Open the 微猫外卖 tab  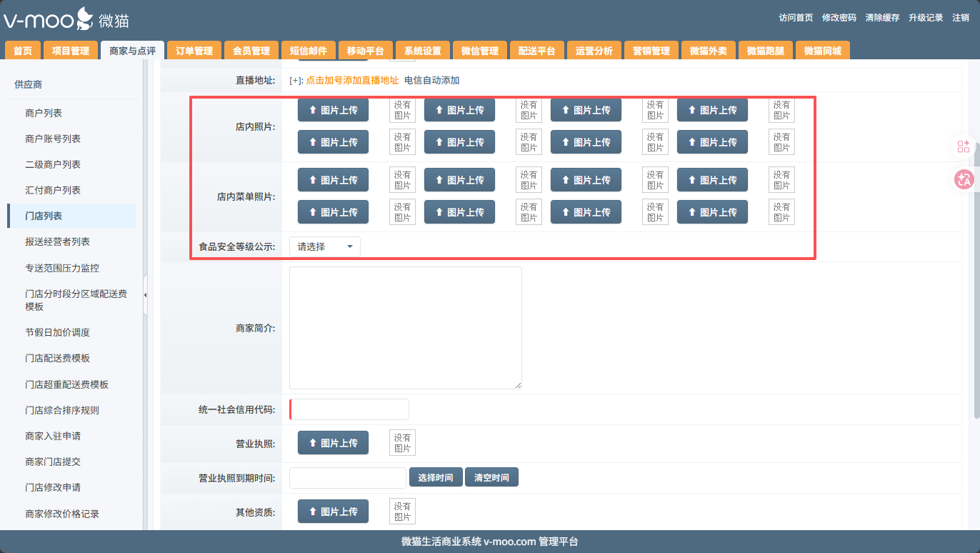click(708, 51)
